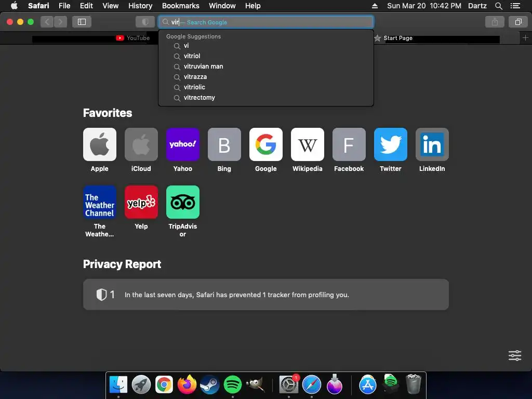
Task: Click the Share button in Safari toolbar
Action: 495,22
